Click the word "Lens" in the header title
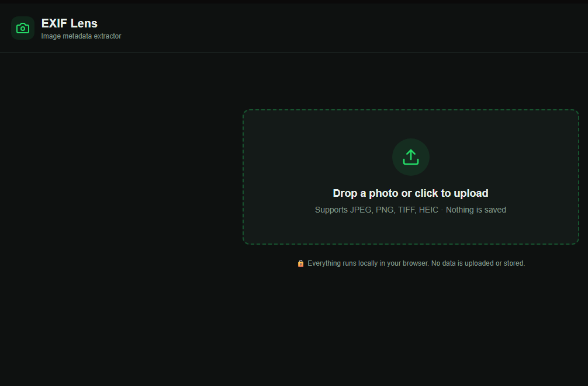This screenshot has height=386, width=588. tap(84, 23)
